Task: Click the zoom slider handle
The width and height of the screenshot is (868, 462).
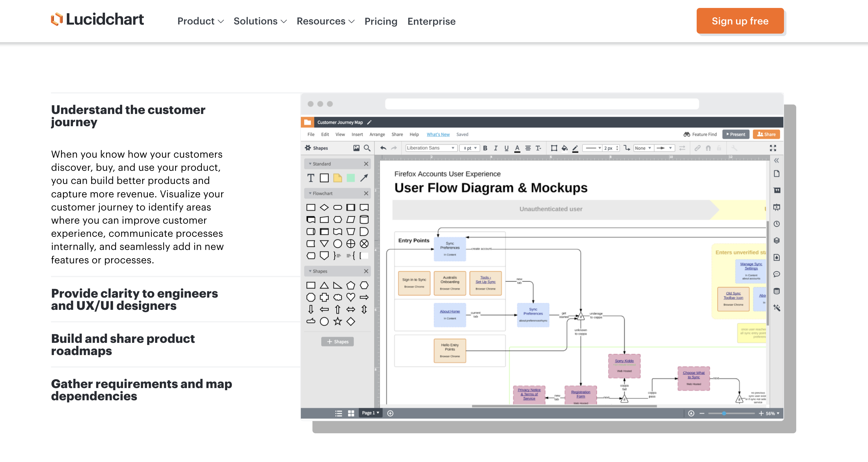Action: coord(724,413)
